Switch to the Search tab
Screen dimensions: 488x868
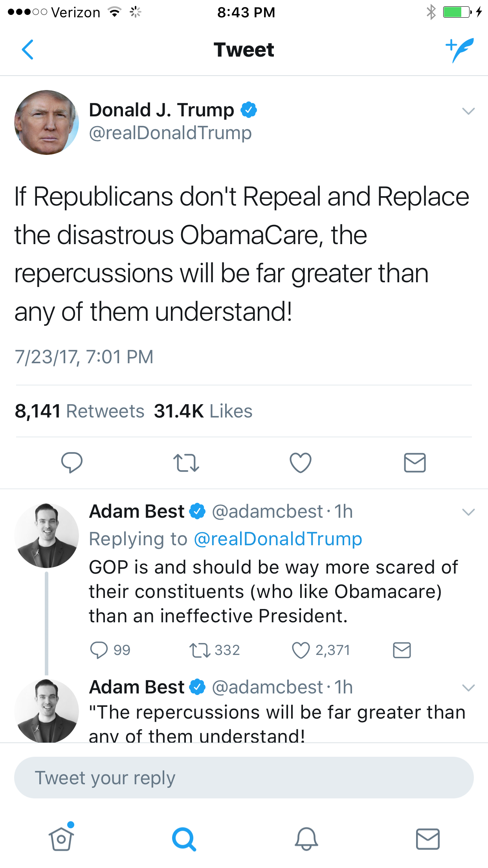click(x=184, y=839)
